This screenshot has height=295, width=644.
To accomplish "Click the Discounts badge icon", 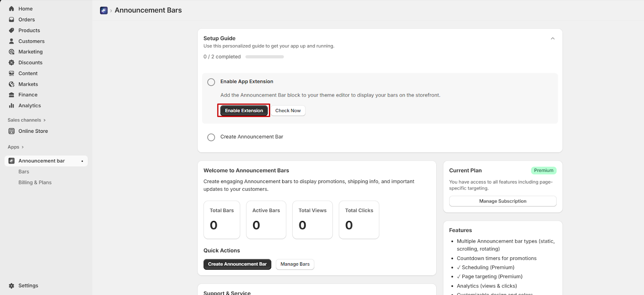I will [x=11, y=62].
